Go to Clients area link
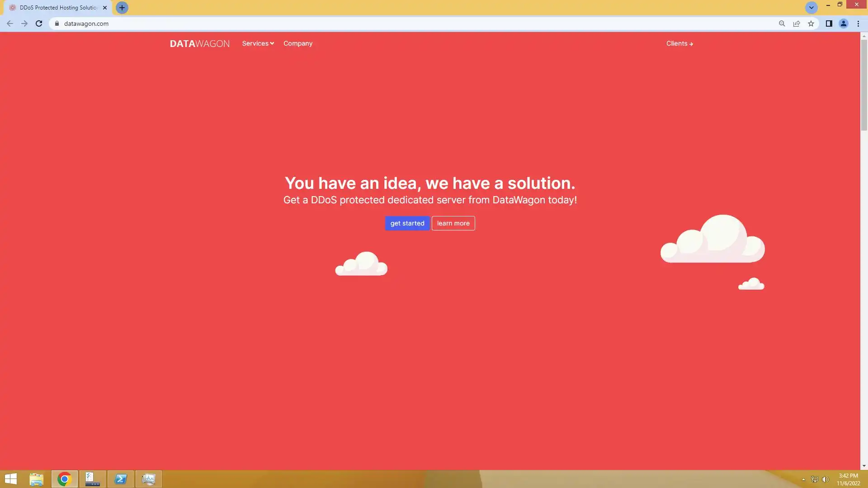 (679, 43)
